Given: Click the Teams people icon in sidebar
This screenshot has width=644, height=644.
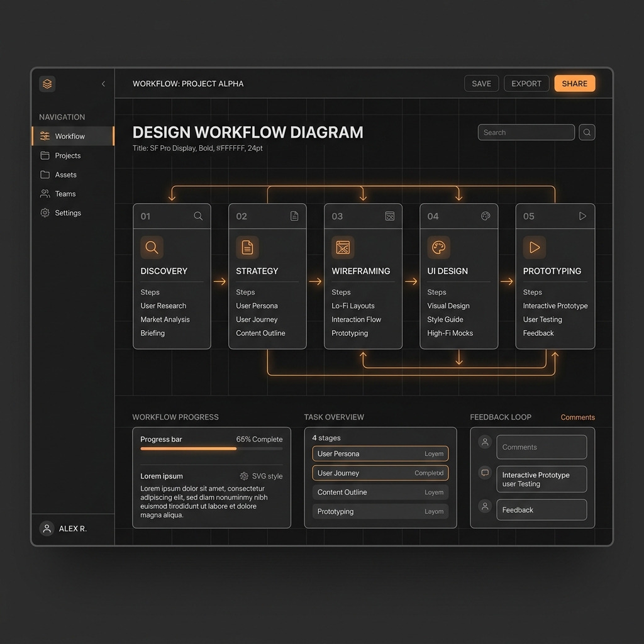Looking at the screenshot, I should [45, 194].
